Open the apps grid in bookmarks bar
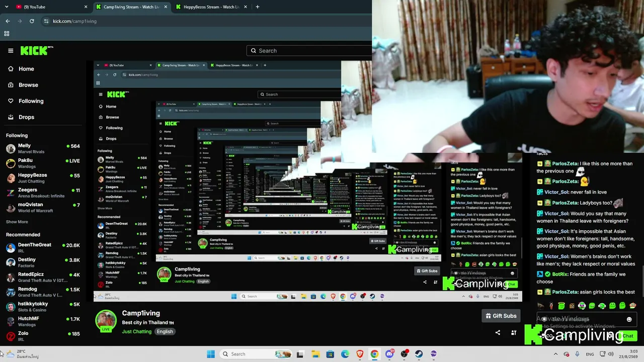Viewport: 644px width, 362px height. point(7,34)
